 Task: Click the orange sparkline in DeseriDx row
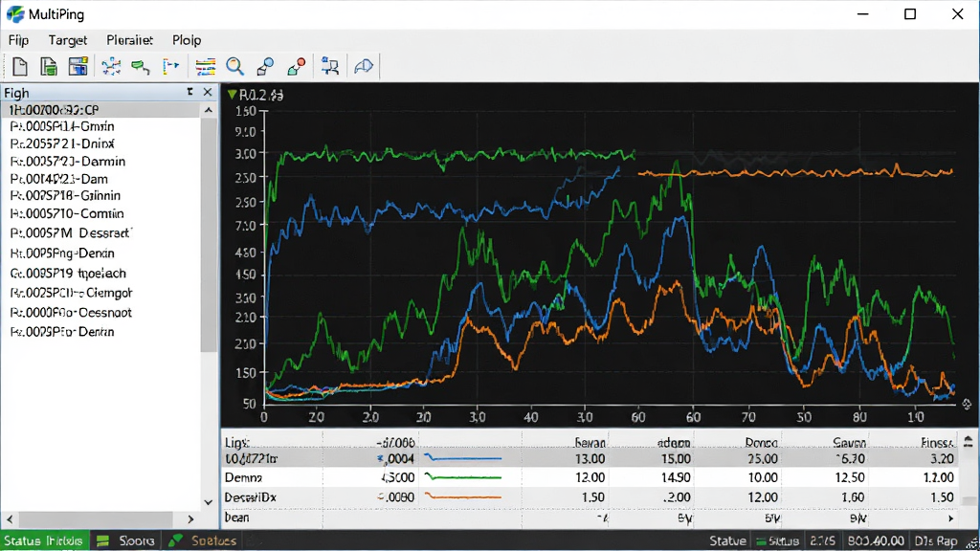pos(462,496)
